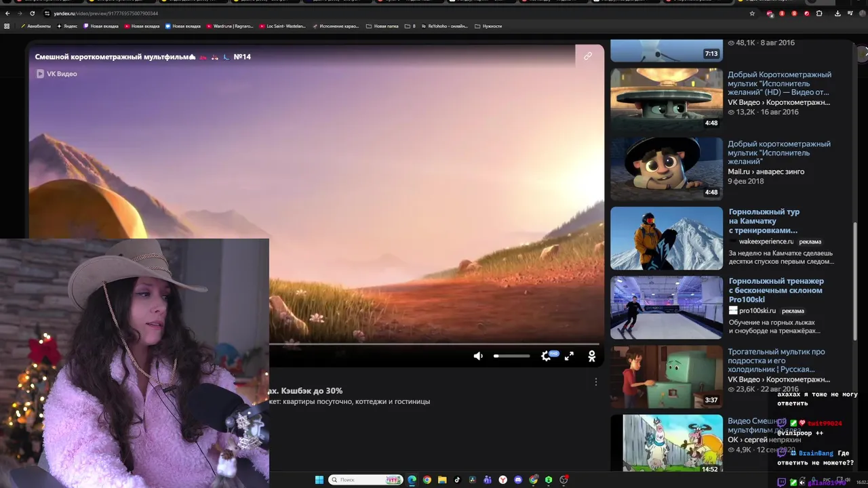Click the Odnoklassniki logo in player controls
The height and width of the screenshot is (488, 868).
click(591, 356)
